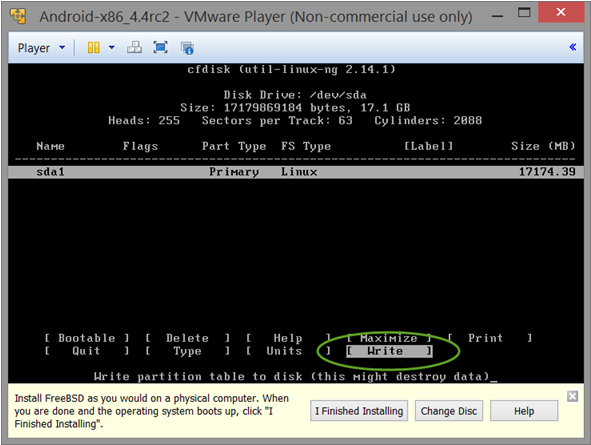Click the pause virtual machine icon

click(x=93, y=47)
